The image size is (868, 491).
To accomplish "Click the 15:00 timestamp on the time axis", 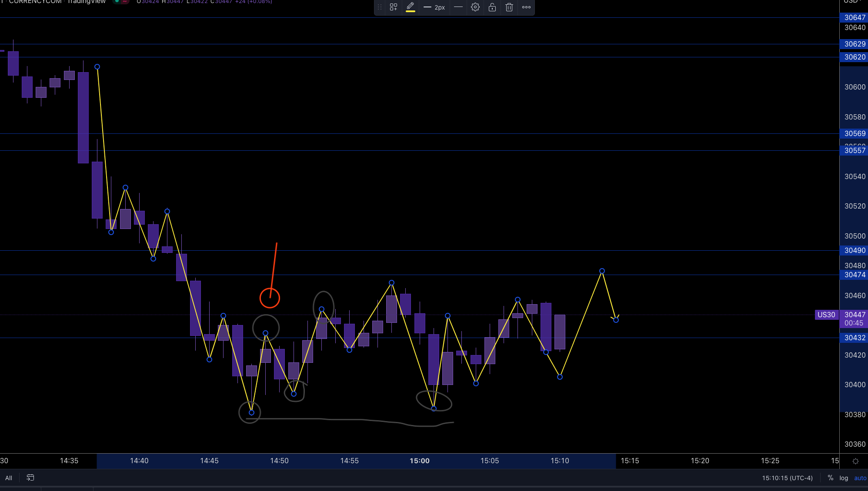I will point(419,461).
